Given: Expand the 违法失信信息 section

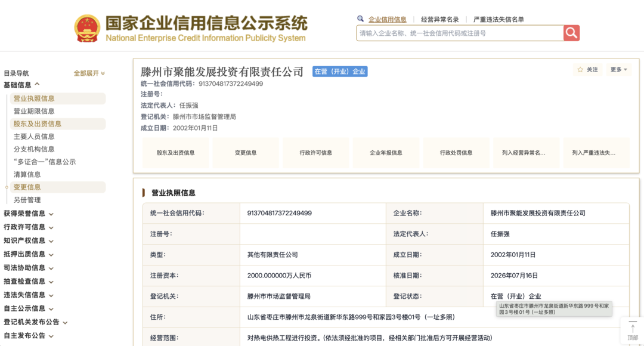Looking at the screenshot, I should [29, 295].
